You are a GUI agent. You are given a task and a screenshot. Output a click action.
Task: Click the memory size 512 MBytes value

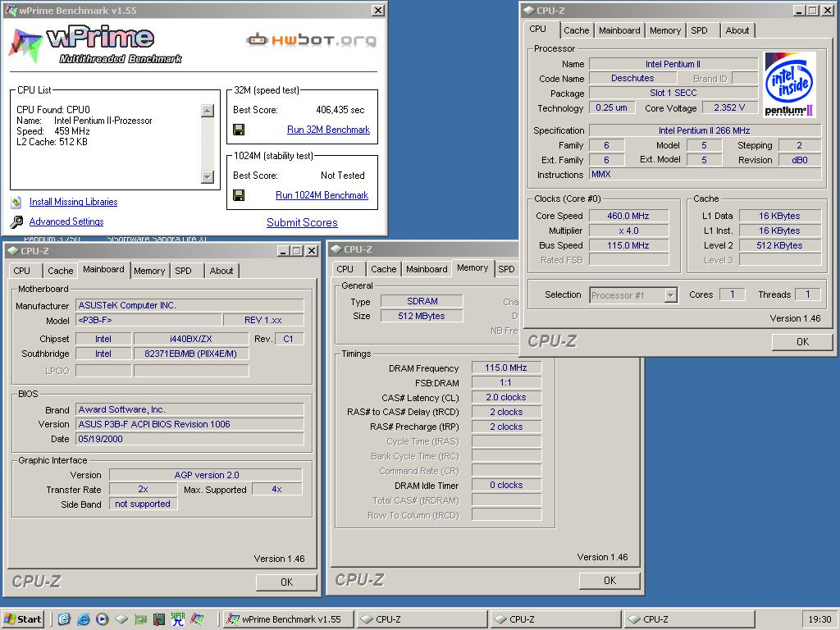(422, 316)
